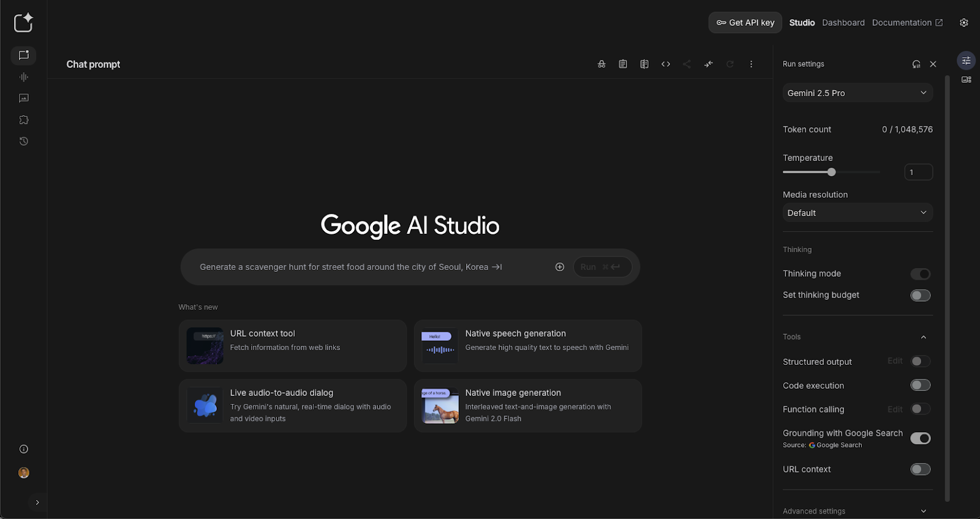Open the Documentation external link
Image resolution: width=980 pixels, height=519 pixels.
(x=907, y=23)
